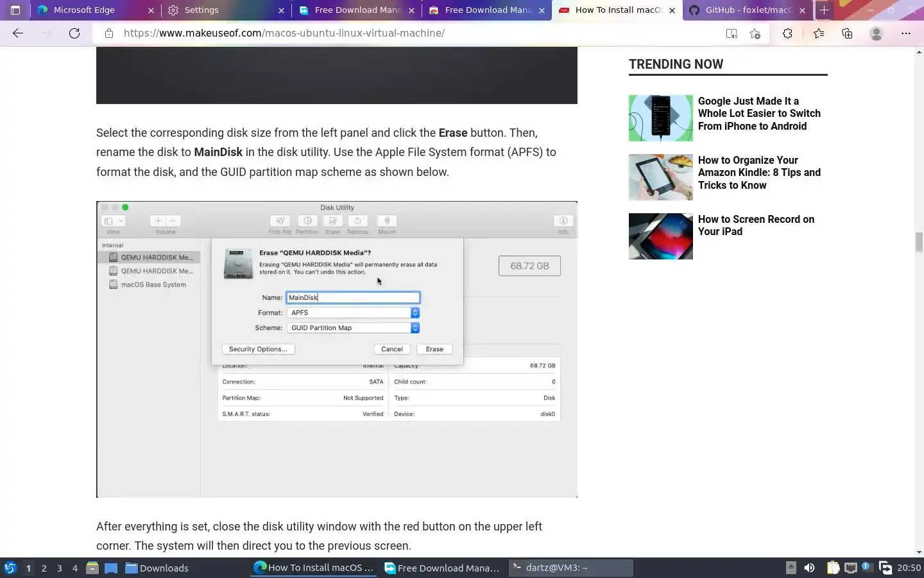Viewport: 924px width, 578px height.
Task: Open the browser Extensions puzzle icon
Action: [x=787, y=33]
